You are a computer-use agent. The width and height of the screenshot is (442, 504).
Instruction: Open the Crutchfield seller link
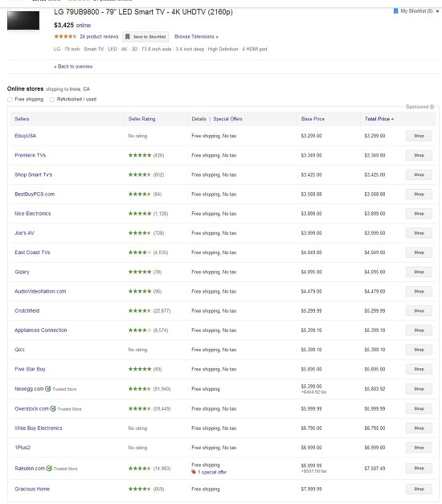(x=27, y=311)
